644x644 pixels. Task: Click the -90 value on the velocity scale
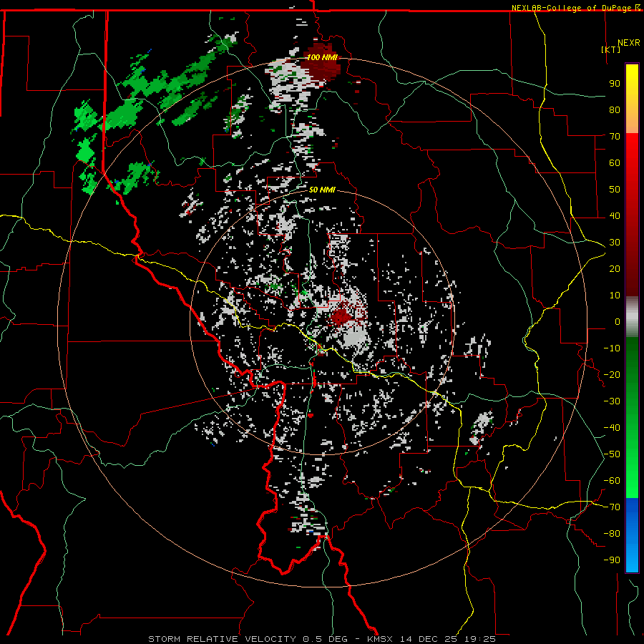pyautogui.click(x=612, y=560)
